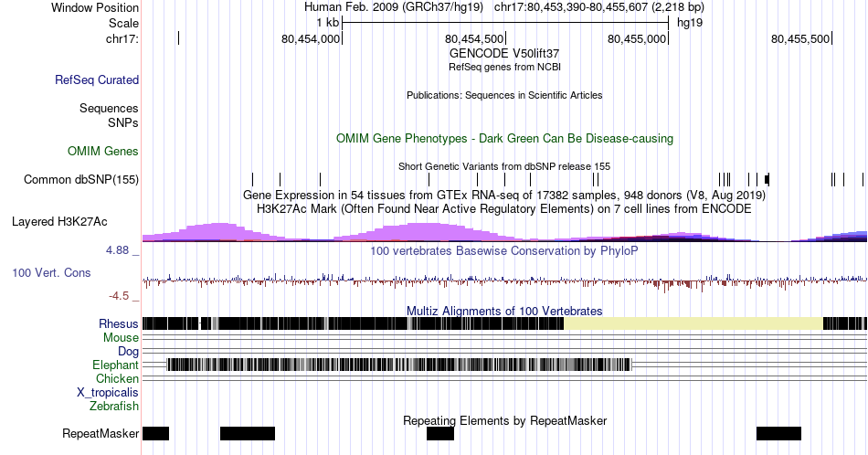This screenshot has height=455, width=868.
Task: Open the 100 Vert. Cons track label
Action: (x=51, y=272)
